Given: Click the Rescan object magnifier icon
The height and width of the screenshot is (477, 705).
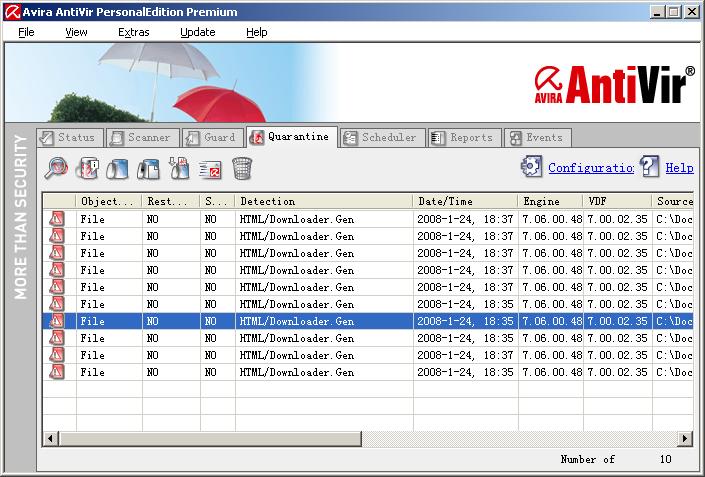Looking at the screenshot, I should (56, 169).
